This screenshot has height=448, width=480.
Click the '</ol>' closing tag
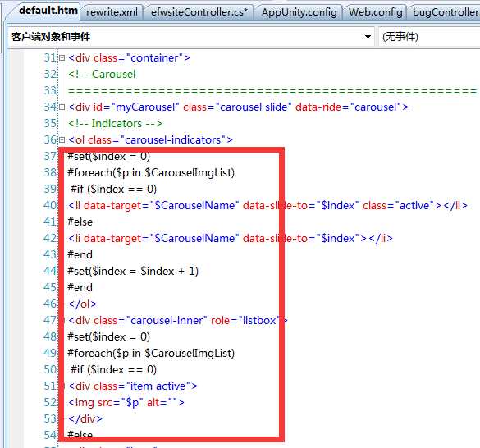coord(82,304)
